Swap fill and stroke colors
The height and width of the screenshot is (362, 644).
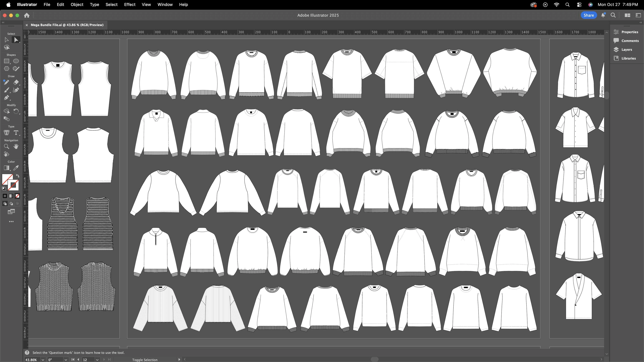[x=17, y=176]
